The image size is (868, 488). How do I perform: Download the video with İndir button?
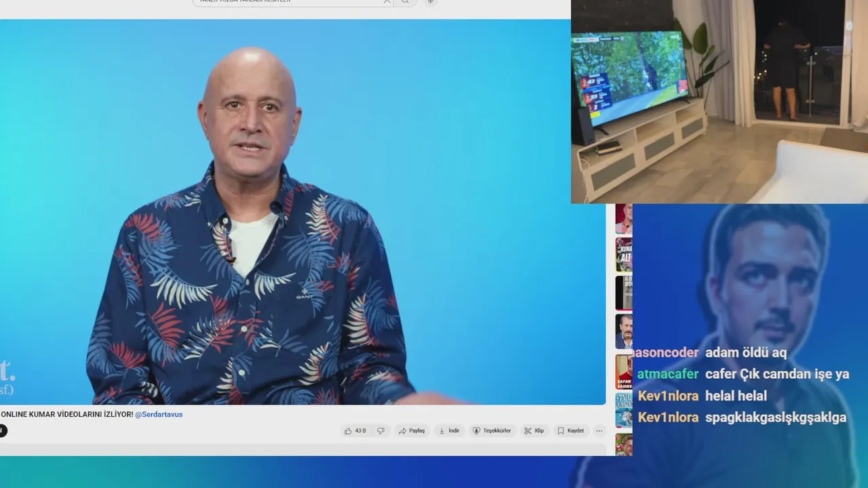point(449,431)
